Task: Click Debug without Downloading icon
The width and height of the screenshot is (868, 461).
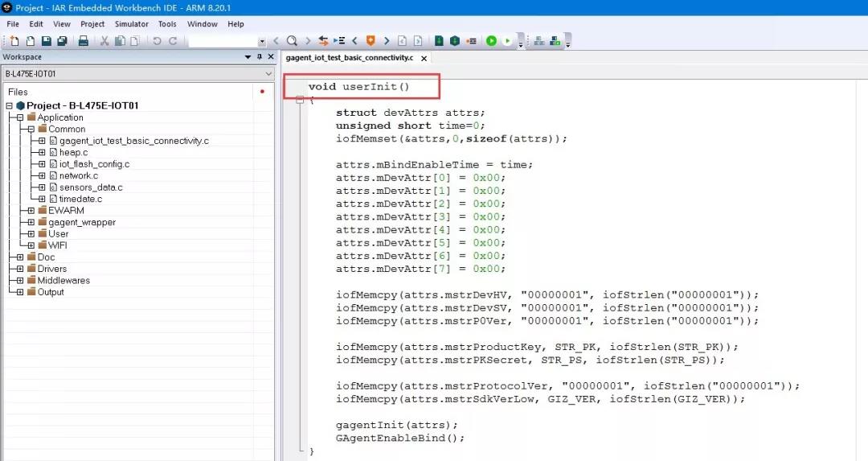Action: tap(507, 41)
